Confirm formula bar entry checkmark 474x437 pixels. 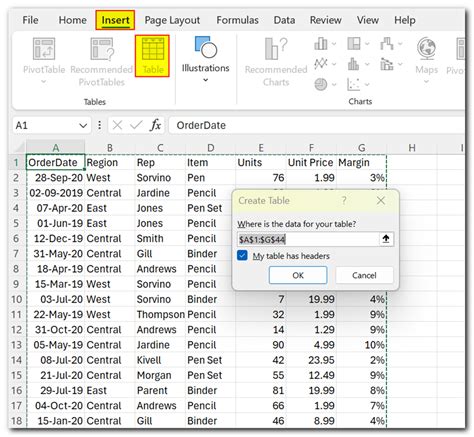point(136,125)
